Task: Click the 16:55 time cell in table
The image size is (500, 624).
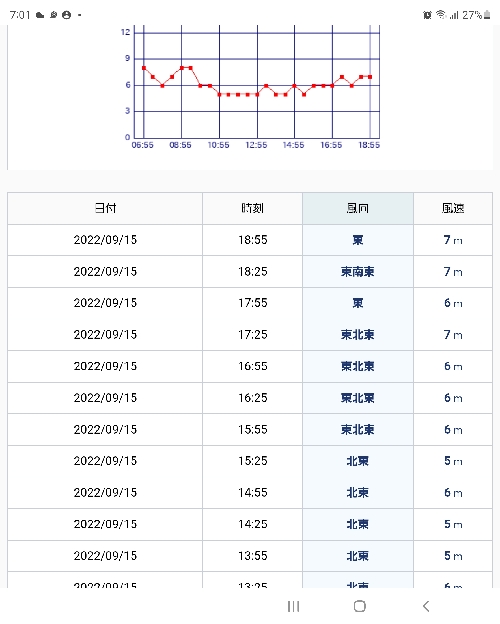Action: pyautogui.click(x=252, y=366)
